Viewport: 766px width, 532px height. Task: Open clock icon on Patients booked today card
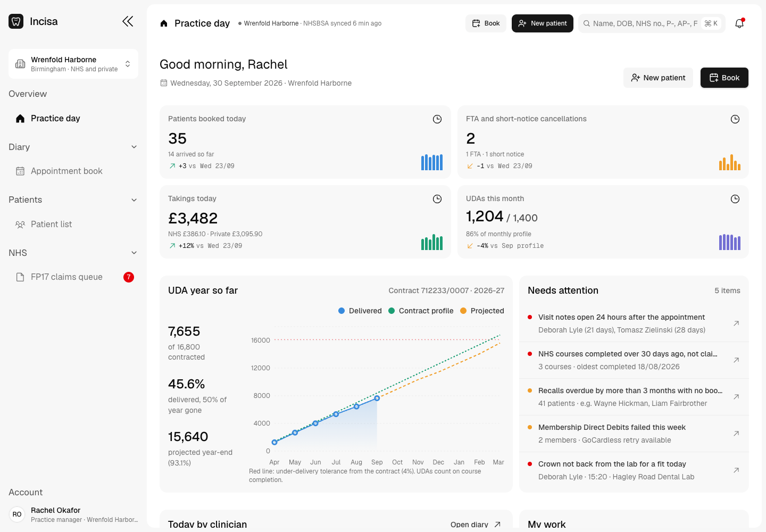437,119
